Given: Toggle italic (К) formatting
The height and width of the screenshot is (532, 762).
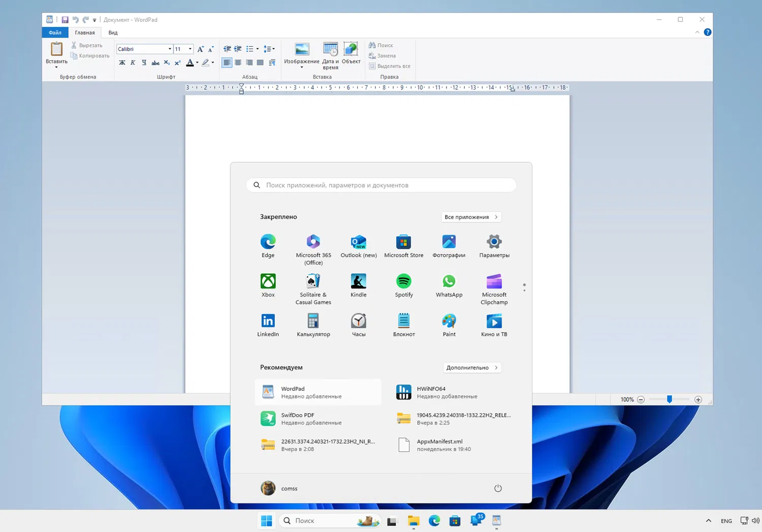Looking at the screenshot, I should [133, 63].
